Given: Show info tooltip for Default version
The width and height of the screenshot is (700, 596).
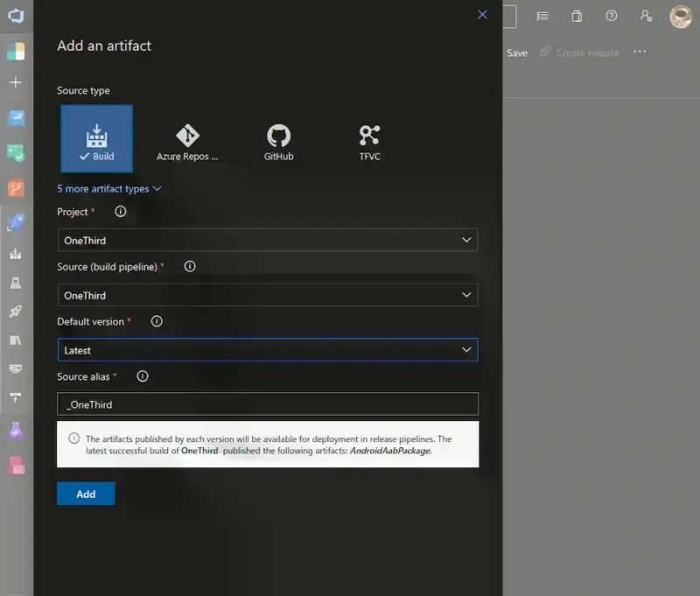Looking at the screenshot, I should click(157, 321).
